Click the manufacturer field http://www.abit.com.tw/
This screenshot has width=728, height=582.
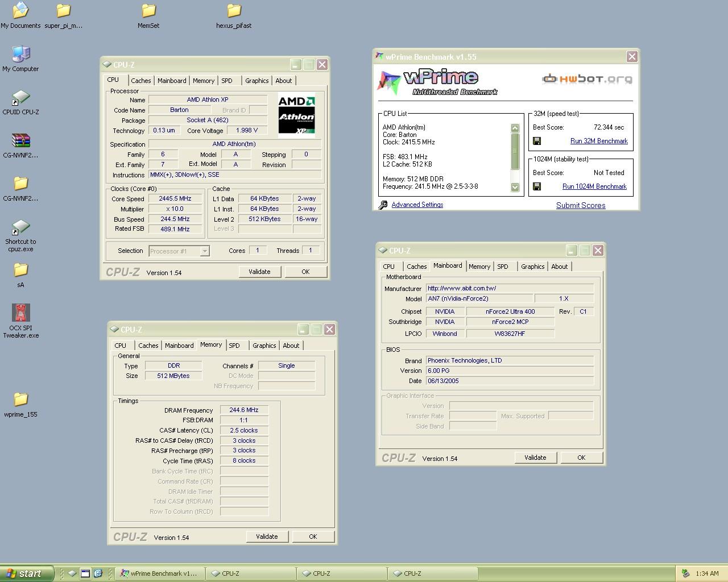(x=510, y=288)
